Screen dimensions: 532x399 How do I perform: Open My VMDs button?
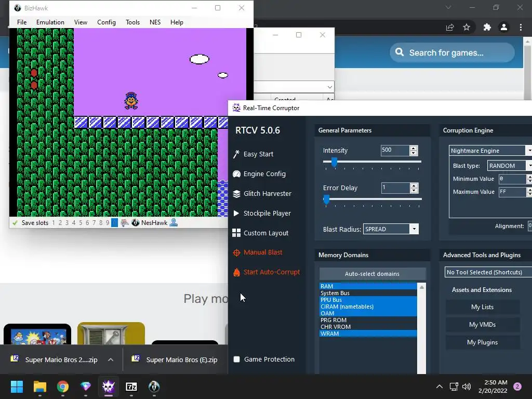pyautogui.click(x=482, y=325)
